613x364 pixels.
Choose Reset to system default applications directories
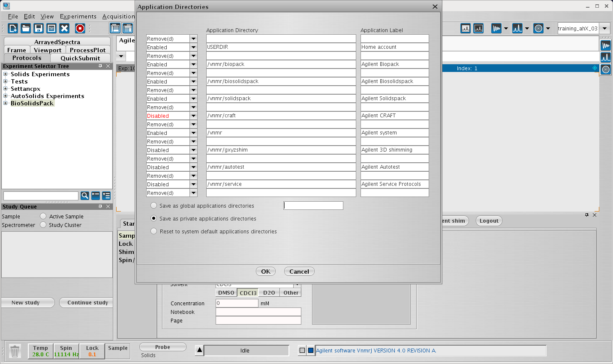[x=154, y=231]
